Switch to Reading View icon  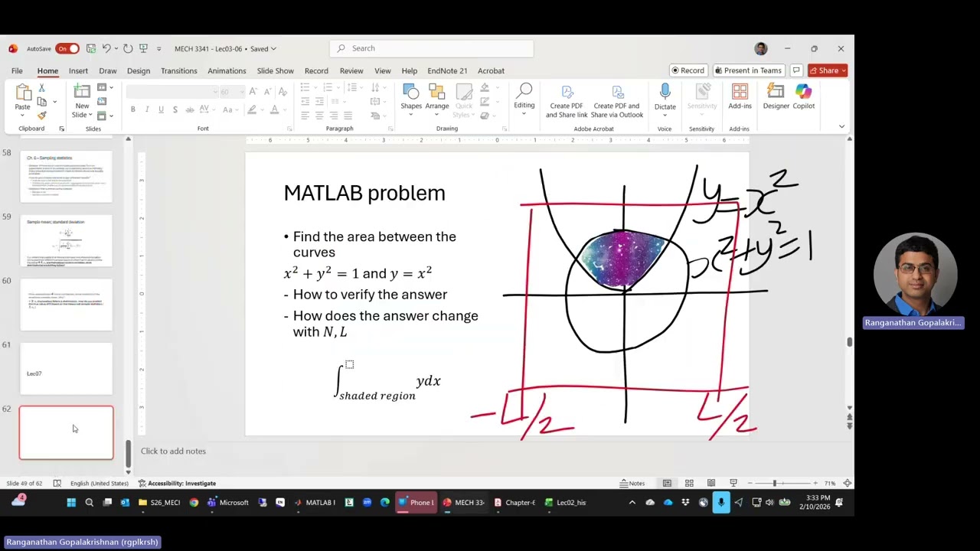click(711, 484)
